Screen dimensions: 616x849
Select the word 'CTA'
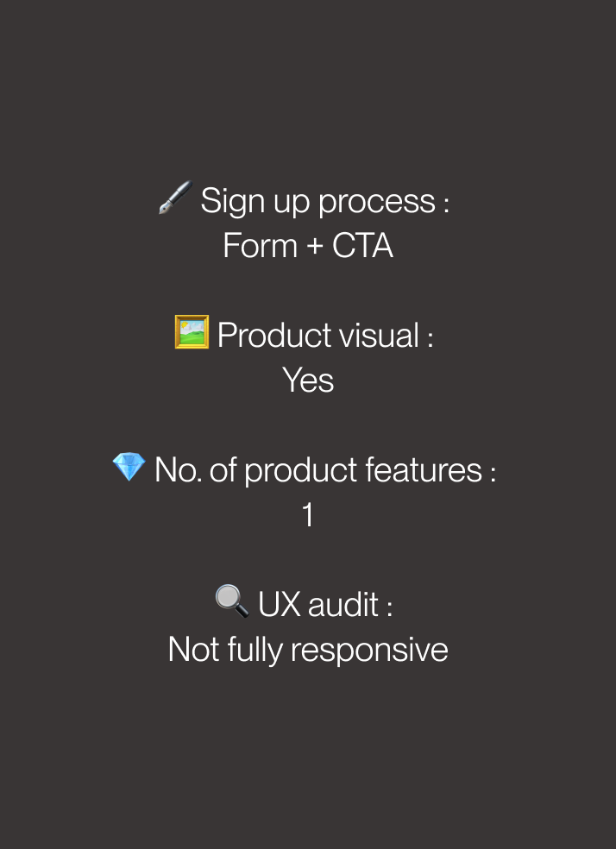[362, 246]
